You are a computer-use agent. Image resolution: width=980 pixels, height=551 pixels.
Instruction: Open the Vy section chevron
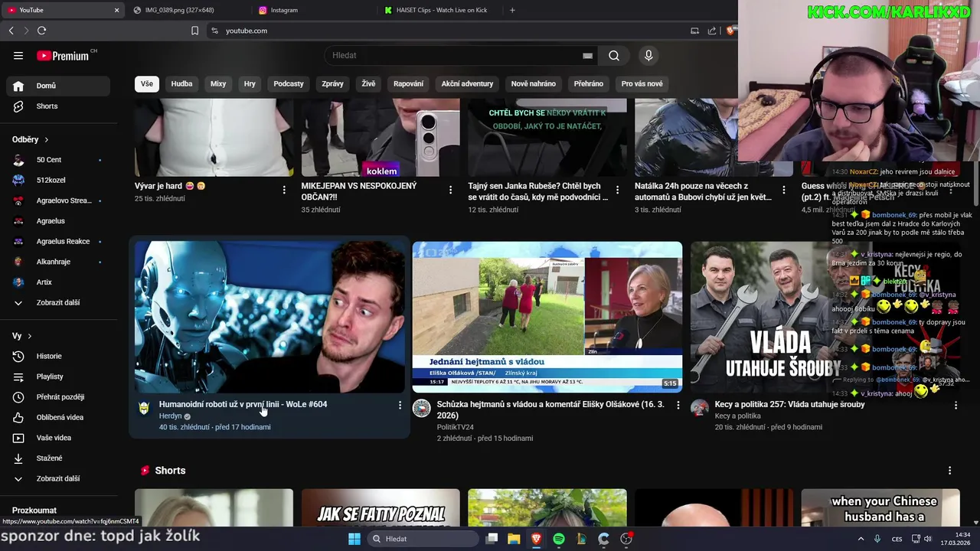[29, 336]
